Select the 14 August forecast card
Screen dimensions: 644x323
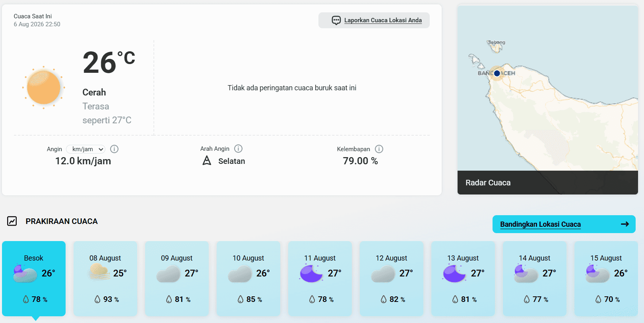tap(535, 278)
